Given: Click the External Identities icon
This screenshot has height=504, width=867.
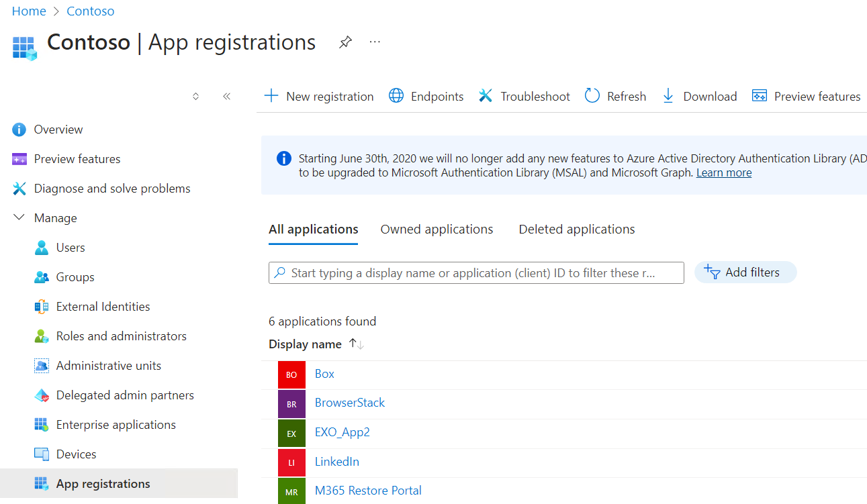Looking at the screenshot, I should 42,307.
